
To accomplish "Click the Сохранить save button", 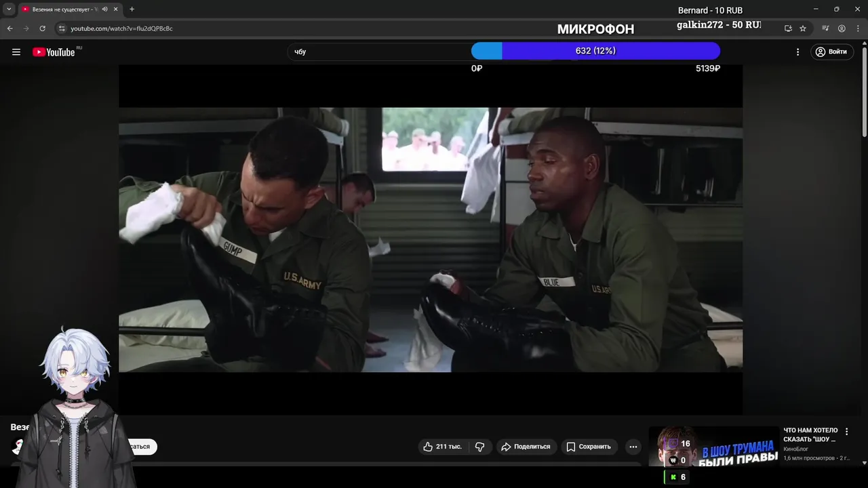I will point(589,447).
